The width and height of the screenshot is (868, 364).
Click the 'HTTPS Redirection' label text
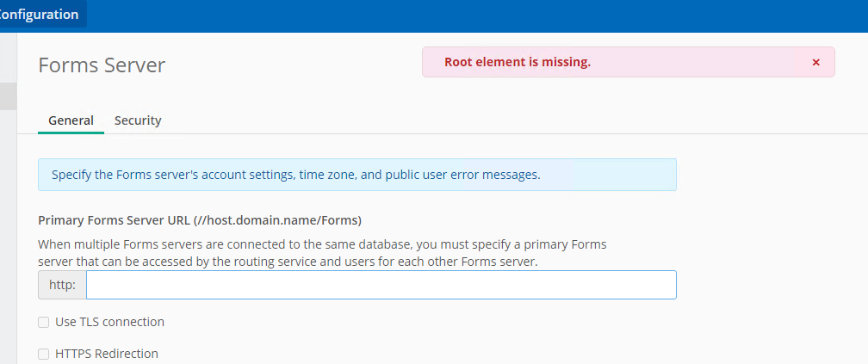click(107, 354)
